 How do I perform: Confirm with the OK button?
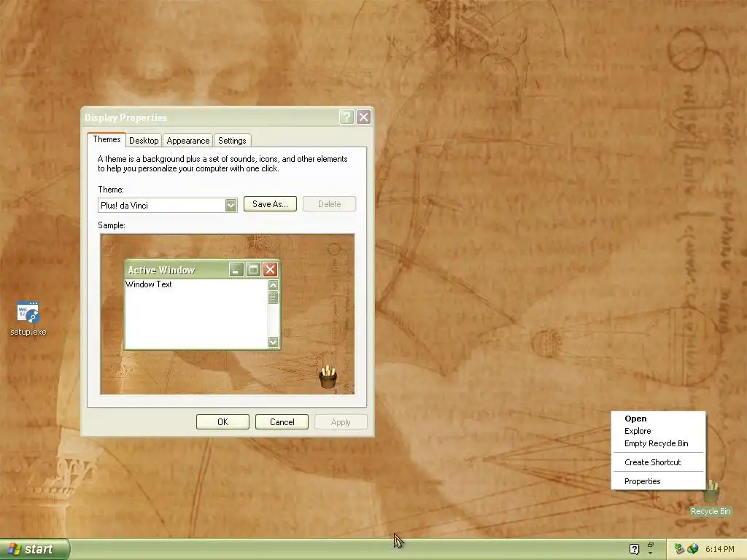(x=222, y=422)
